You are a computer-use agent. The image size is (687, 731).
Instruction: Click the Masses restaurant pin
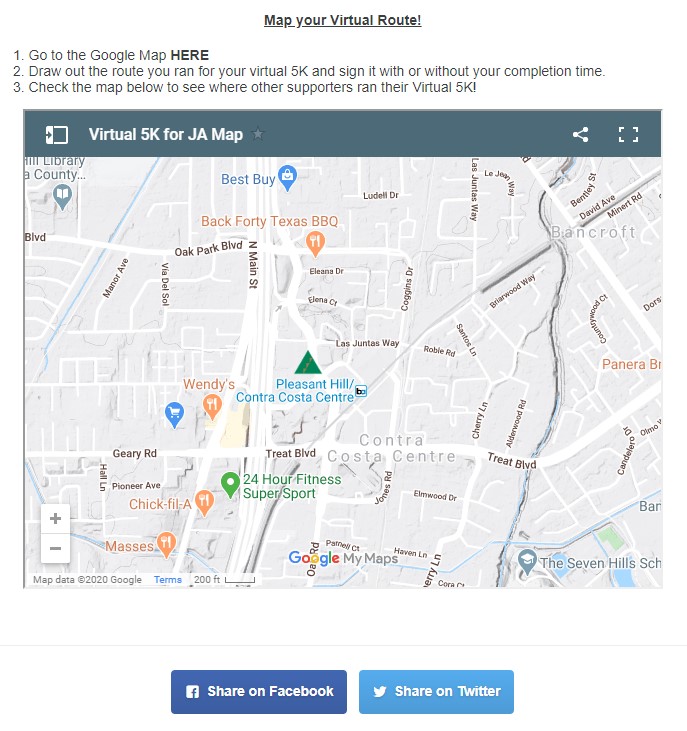166,545
